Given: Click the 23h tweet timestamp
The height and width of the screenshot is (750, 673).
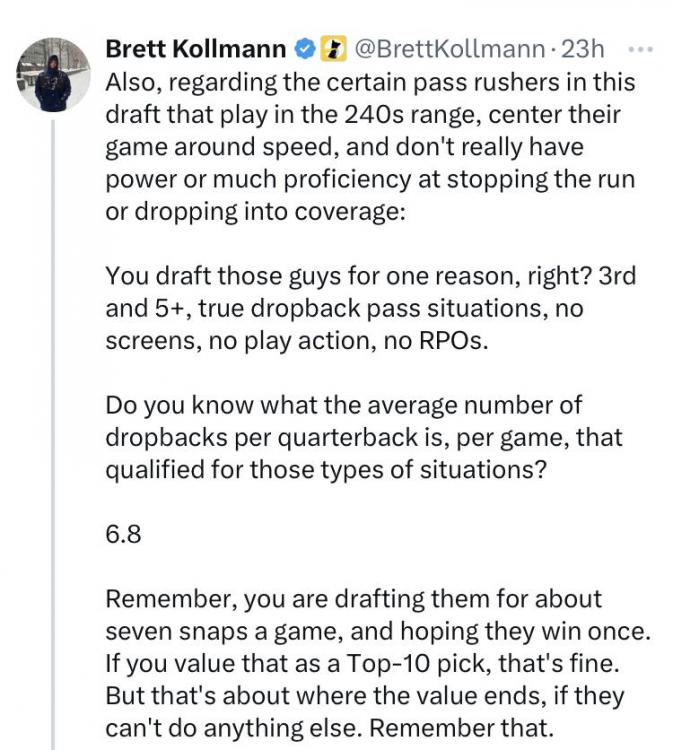Looking at the screenshot, I should pyautogui.click(x=581, y=48).
